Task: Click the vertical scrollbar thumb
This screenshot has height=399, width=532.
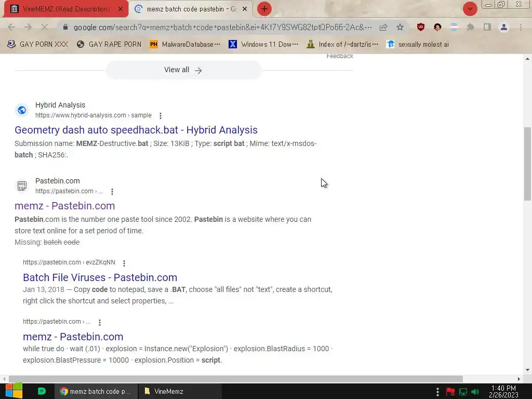Action: (527, 164)
